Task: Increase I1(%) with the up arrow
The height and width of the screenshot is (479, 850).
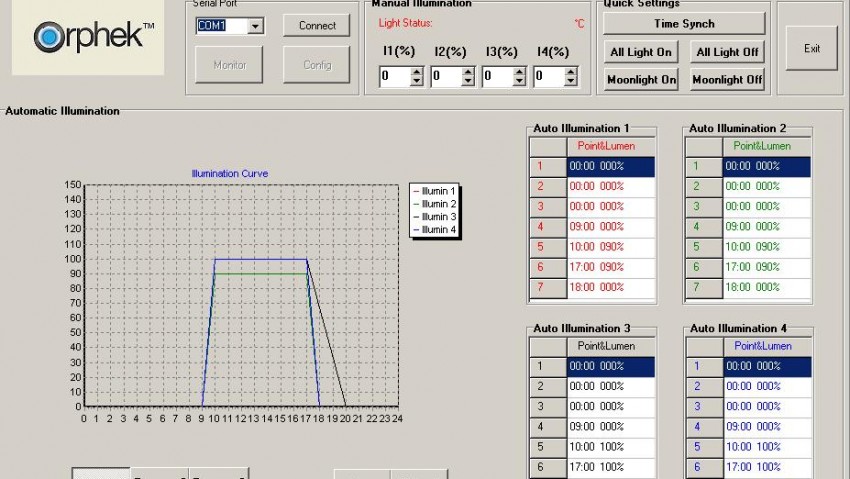Action: click(x=416, y=72)
